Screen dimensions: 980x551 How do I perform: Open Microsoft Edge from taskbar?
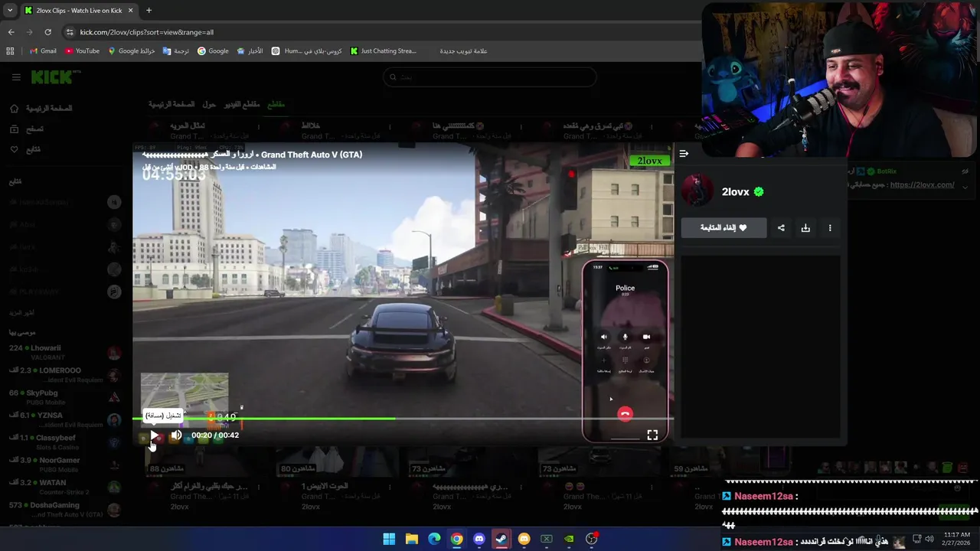coord(434,539)
